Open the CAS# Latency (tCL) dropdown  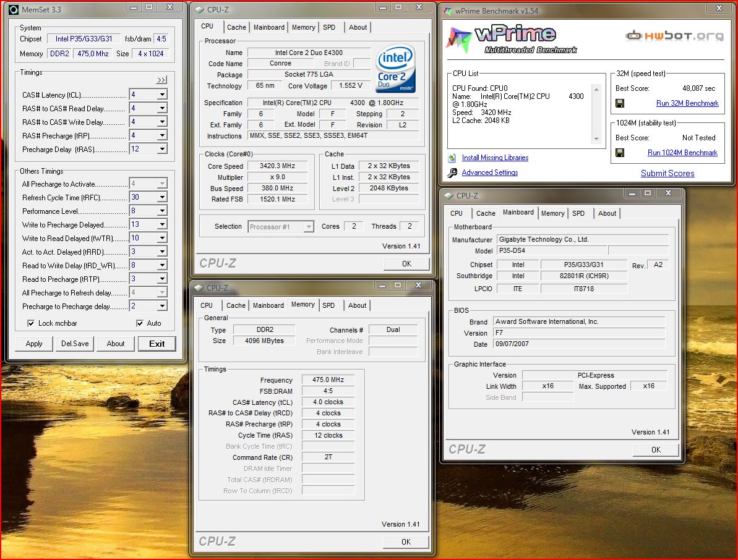162,95
